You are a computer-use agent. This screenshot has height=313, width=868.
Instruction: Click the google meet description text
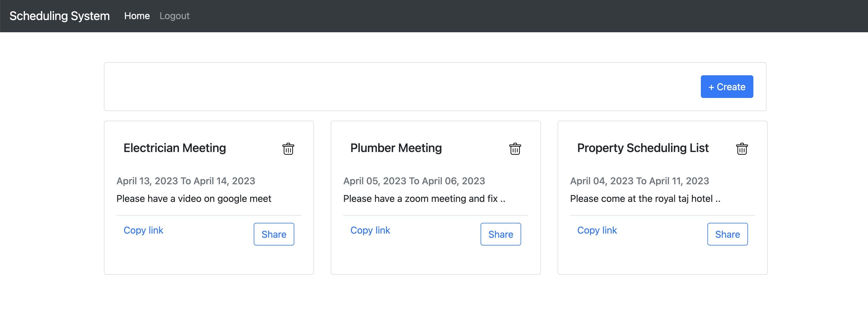click(x=194, y=199)
